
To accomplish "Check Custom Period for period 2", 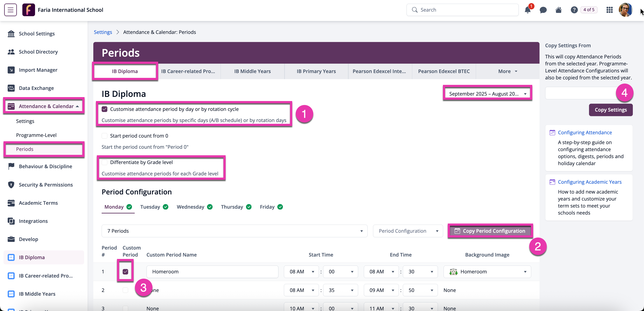I will pos(126,290).
